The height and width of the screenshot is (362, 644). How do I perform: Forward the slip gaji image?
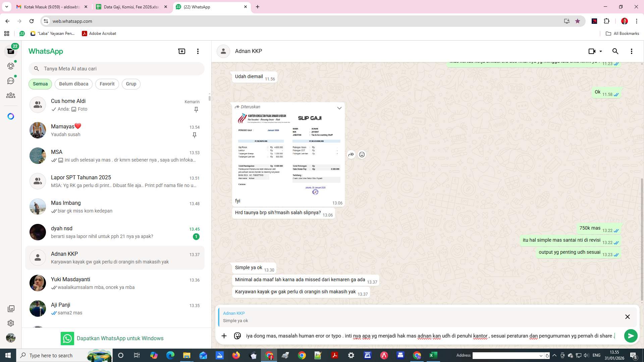351,155
